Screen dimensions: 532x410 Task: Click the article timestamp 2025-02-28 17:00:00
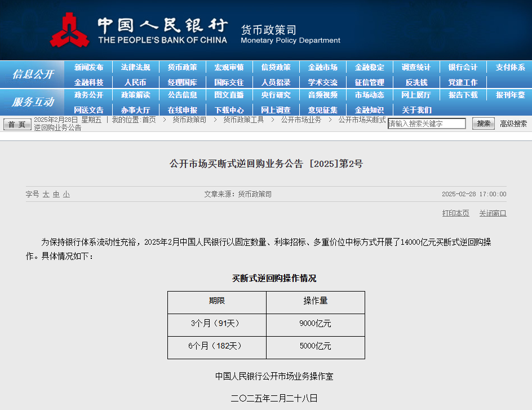pos(474,194)
